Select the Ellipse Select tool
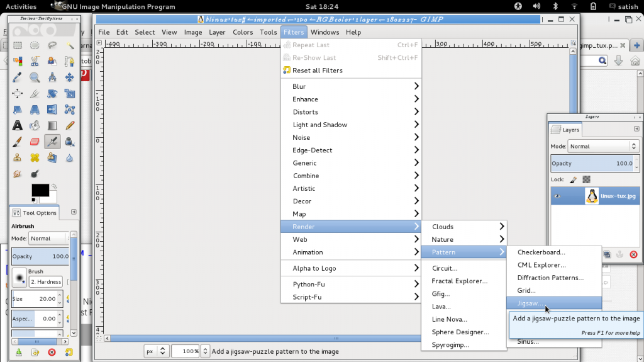This screenshot has width=644, height=362. (x=35, y=45)
